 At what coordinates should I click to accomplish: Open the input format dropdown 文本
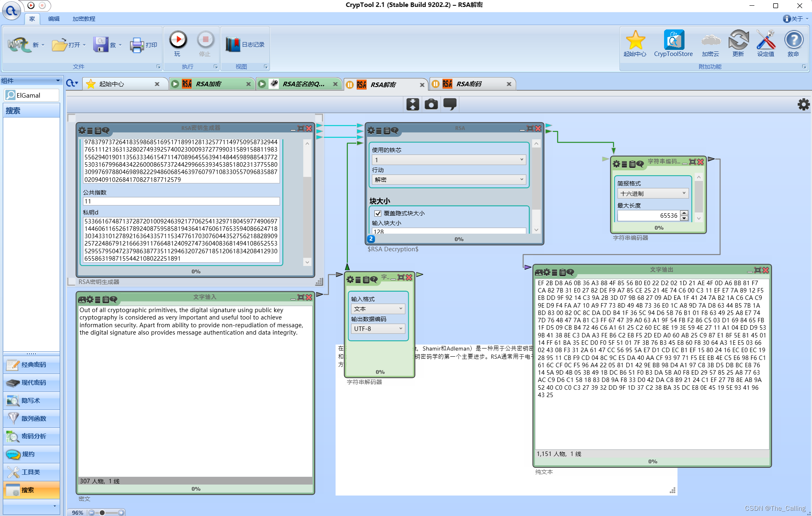coord(378,308)
